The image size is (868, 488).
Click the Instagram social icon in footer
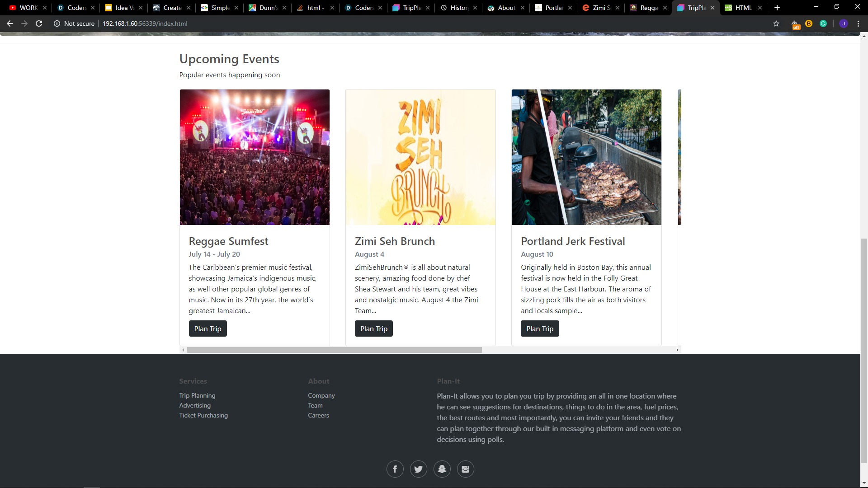click(465, 469)
